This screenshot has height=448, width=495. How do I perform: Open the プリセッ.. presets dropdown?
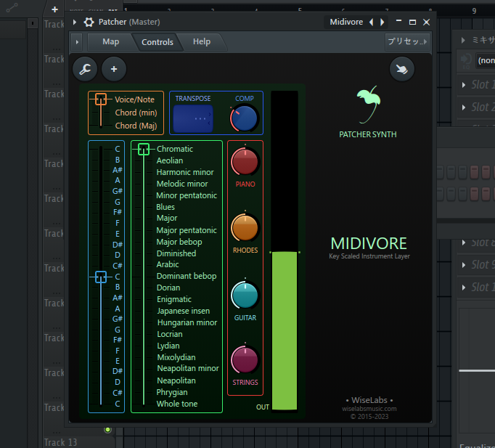(407, 41)
